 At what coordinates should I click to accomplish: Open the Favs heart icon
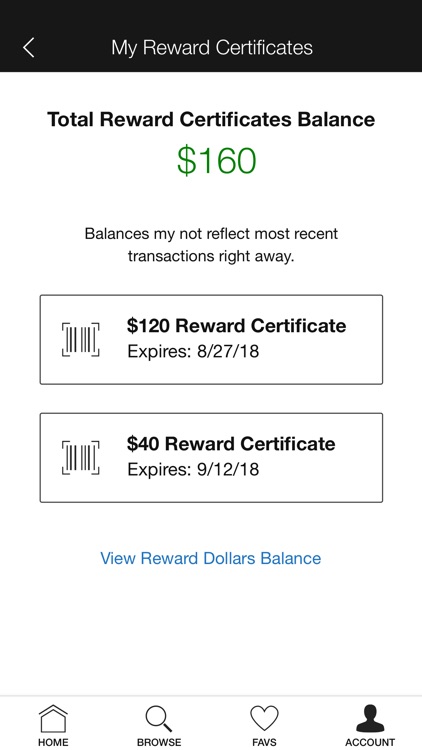(264, 719)
